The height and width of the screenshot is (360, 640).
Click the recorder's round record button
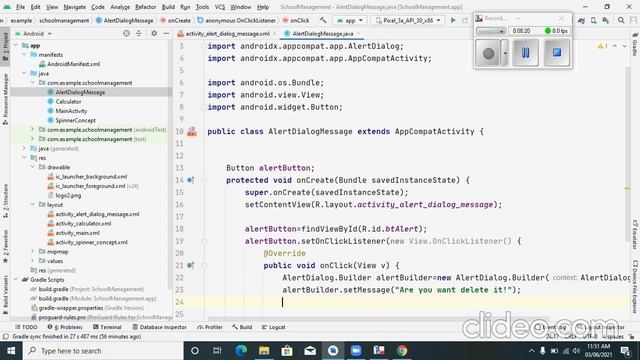click(488, 53)
